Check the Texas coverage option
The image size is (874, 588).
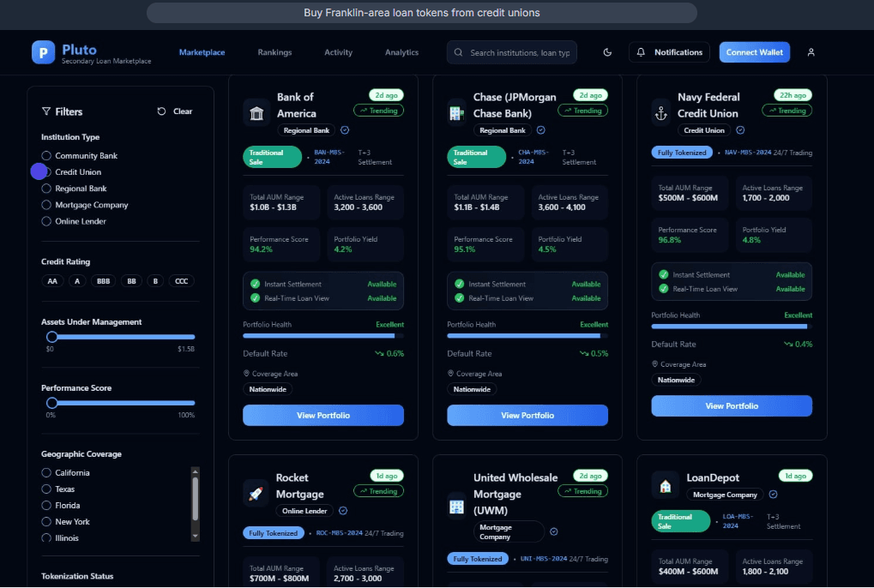point(46,489)
